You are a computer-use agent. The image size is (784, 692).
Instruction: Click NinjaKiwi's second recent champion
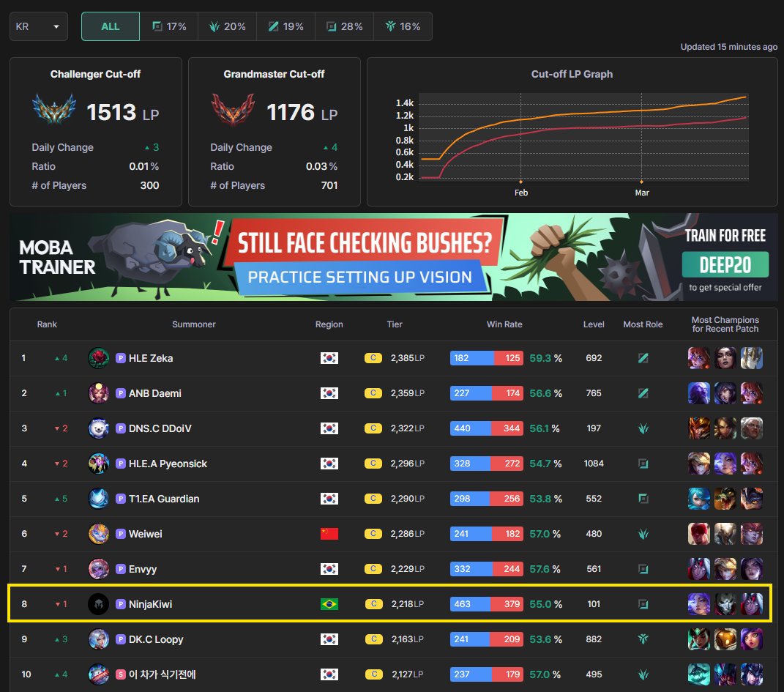click(x=725, y=604)
